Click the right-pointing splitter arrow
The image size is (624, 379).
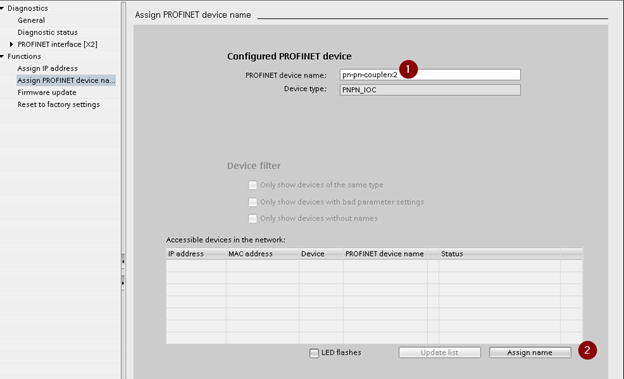(x=123, y=283)
